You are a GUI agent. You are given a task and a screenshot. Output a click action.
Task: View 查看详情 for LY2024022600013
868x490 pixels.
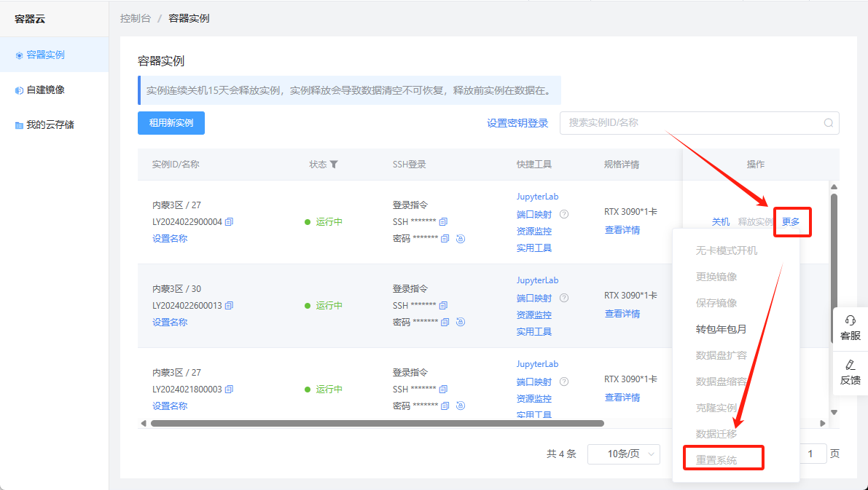(622, 314)
